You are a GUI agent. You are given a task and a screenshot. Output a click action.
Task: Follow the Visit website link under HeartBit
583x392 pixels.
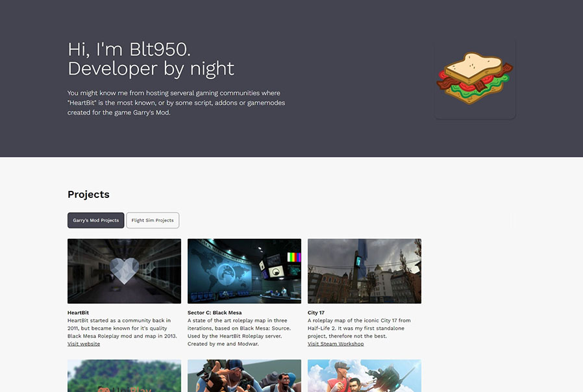[x=84, y=344]
